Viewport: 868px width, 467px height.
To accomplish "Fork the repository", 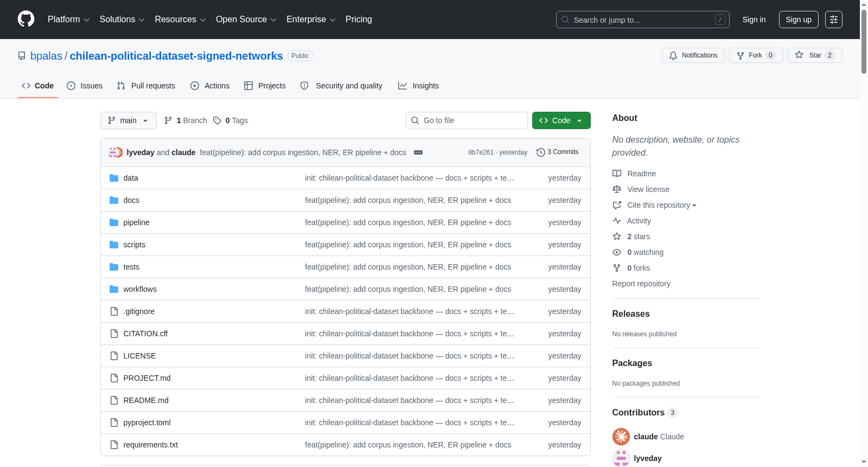I will [x=756, y=55].
